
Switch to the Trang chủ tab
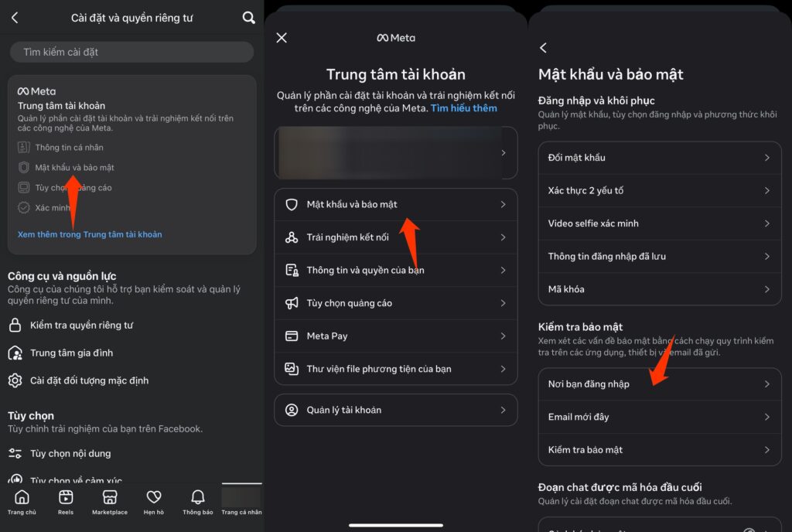pyautogui.click(x=22, y=502)
